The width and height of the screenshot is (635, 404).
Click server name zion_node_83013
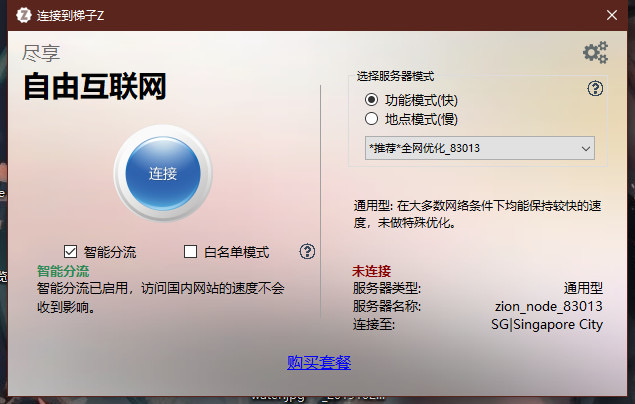pos(548,306)
